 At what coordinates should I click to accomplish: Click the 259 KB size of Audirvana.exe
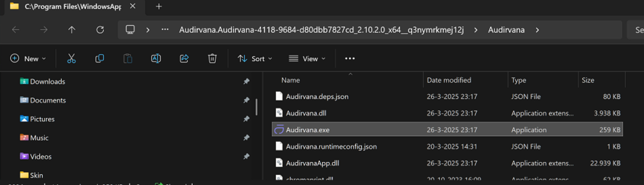click(610, 130)
